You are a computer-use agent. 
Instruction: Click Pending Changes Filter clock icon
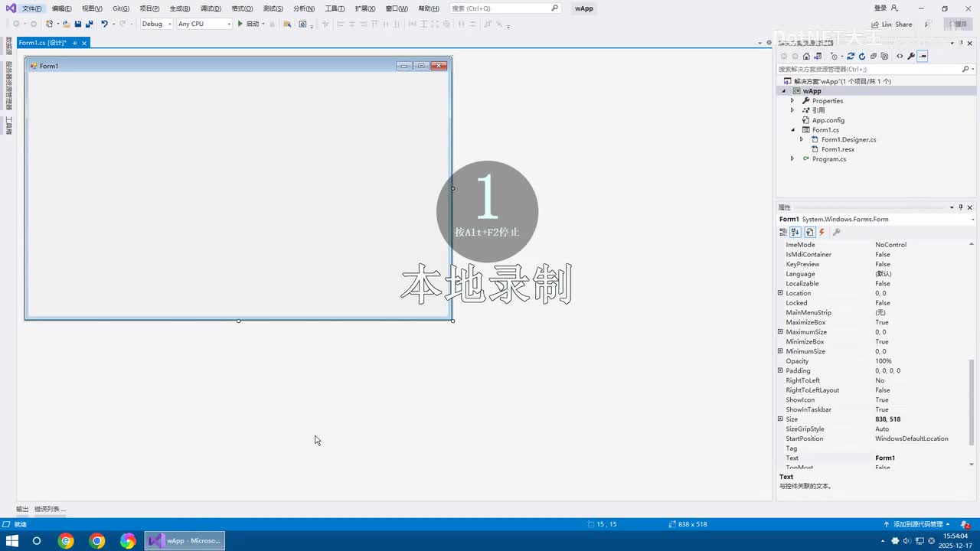[835, 56]
